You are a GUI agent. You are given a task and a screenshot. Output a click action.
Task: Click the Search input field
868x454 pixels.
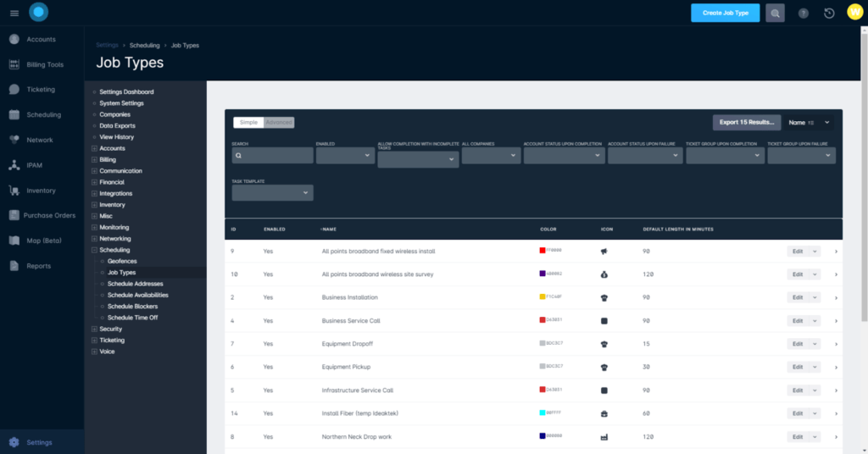pyautogui.click(x=272, y=155)
